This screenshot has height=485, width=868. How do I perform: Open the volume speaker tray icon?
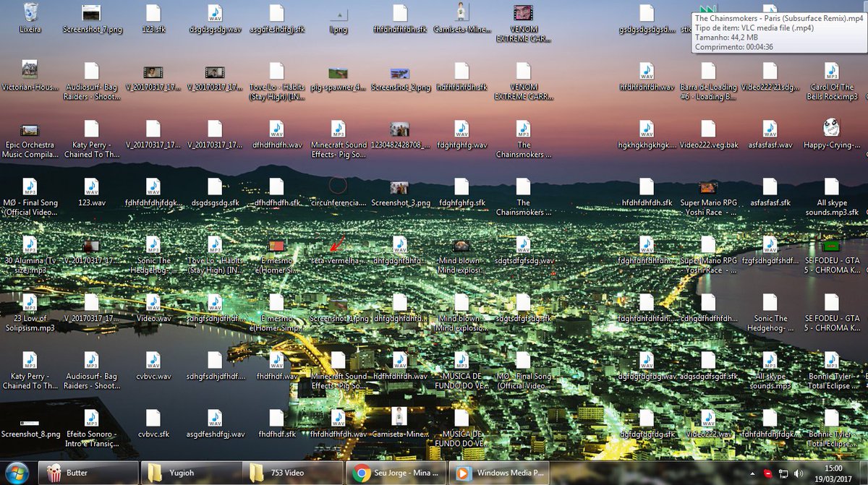pyautogui.click(x=799, y=473)
